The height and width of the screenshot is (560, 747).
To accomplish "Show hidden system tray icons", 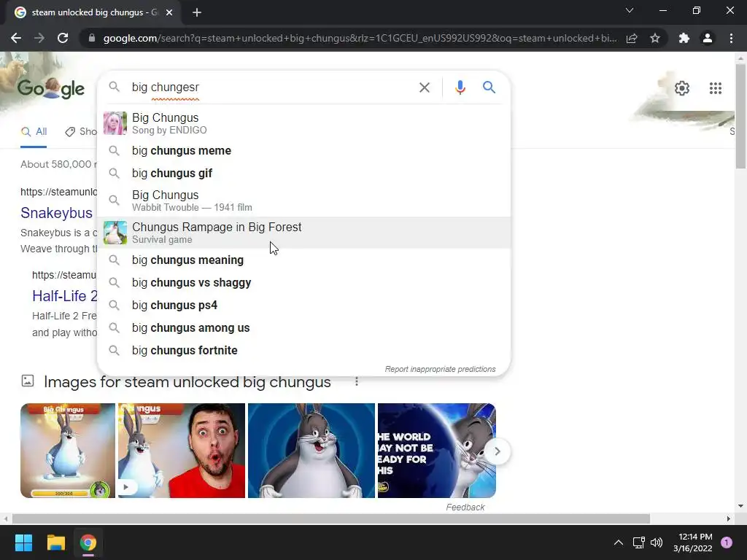I will (x=619, y=542).
